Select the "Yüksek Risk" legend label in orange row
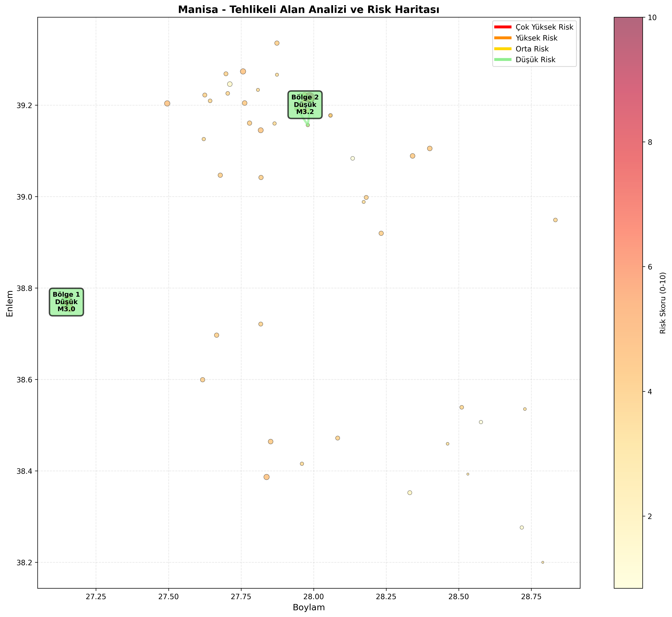The image size is (672, 617). click(x=536, y=38)
